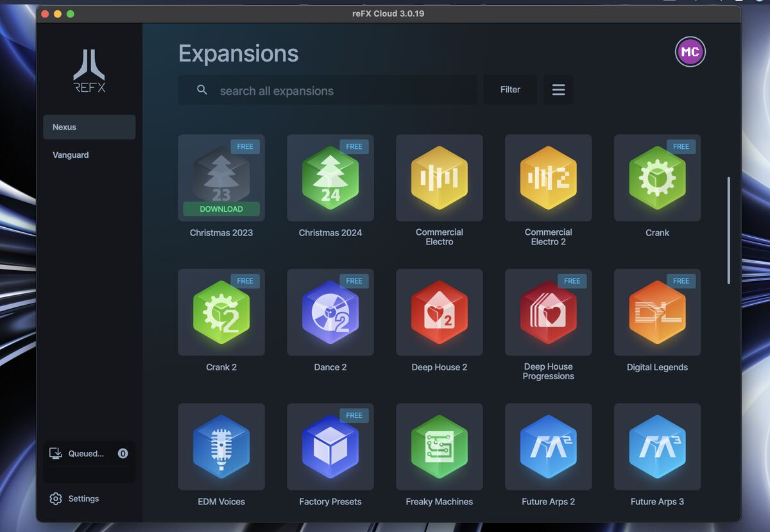This screenshot has width=770, height=532.
Task: Open the Christmas 2024 expansion icon
Action: pyautogui.click(x=330, y=178)
